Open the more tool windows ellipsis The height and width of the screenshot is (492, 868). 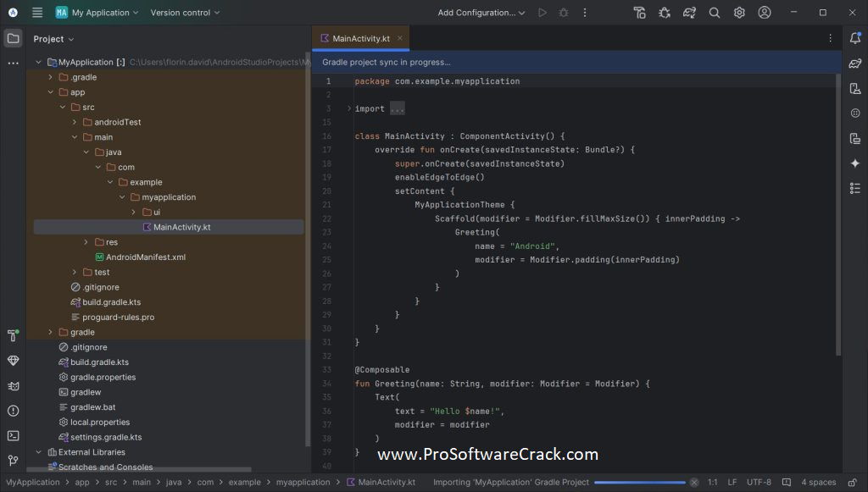13,63
